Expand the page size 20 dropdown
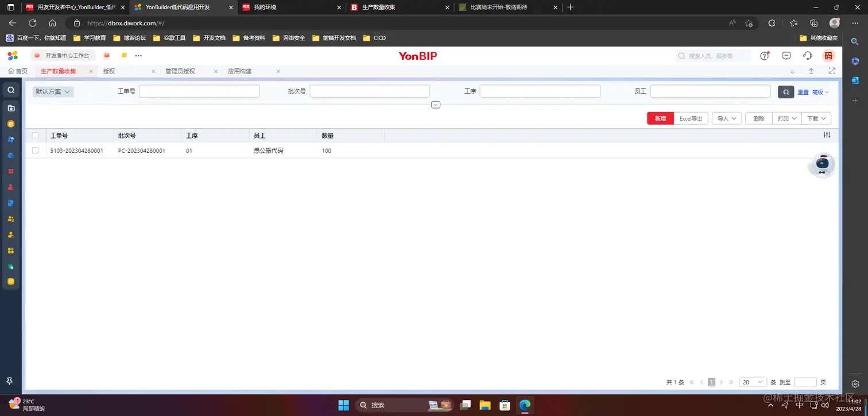Image resolution: width=868 pixels, height=416 pixels. click(752, 382)
